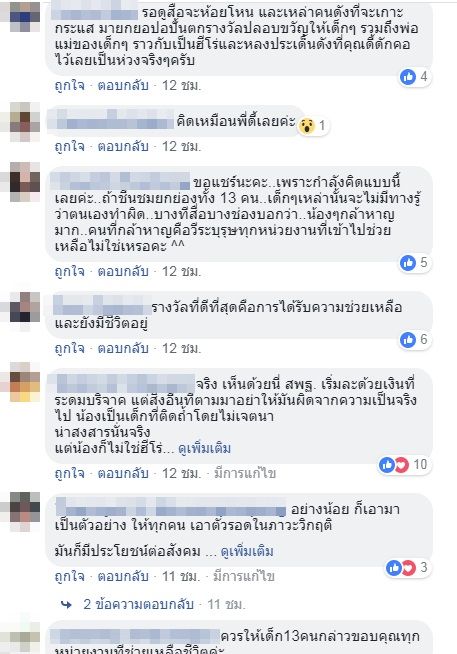
Task: Open the like and heart reactions showing 3
Action: tap(407, 567)
